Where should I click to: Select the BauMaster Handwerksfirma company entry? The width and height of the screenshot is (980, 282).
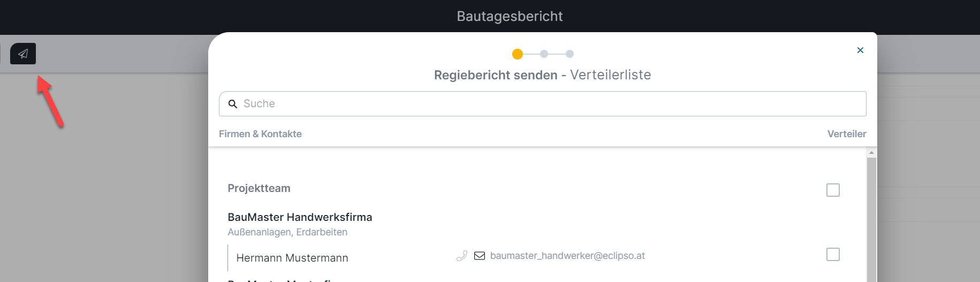[300, 217]
